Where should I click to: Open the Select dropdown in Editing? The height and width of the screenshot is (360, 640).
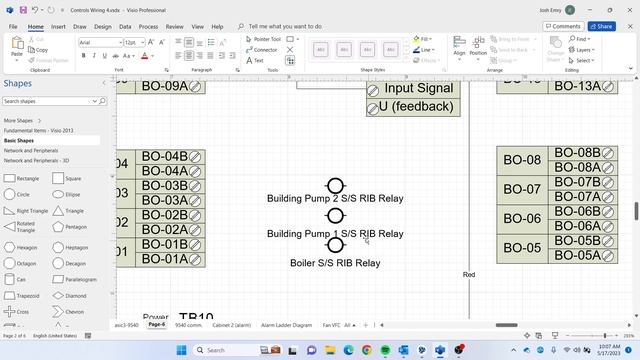click(582, 60)
